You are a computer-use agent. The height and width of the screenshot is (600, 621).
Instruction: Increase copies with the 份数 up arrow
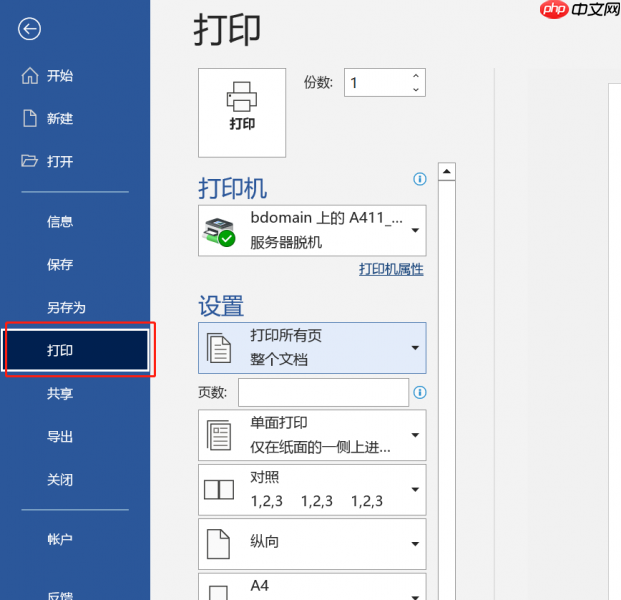click(416, 76)
